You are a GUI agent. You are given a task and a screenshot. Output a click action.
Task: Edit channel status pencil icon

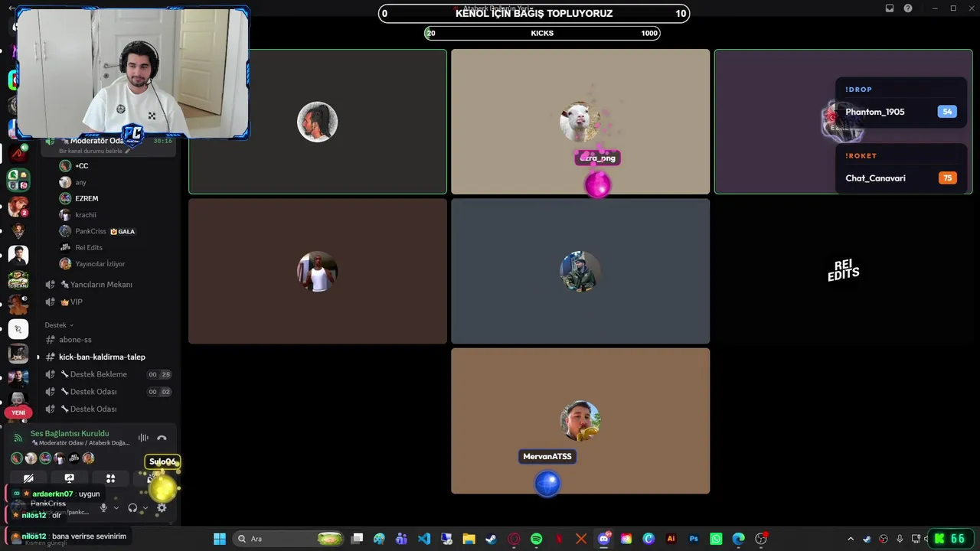(127, 152)
